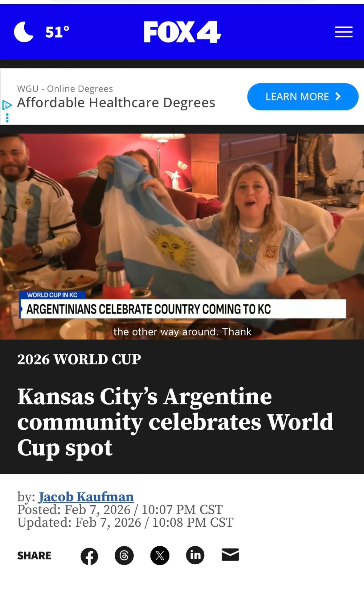
Task: Click the LEARN MORE button
Action: (x=303, y=97)
